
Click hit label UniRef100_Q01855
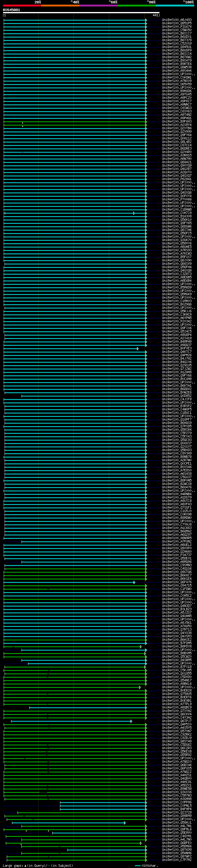(x=177, y=674)
